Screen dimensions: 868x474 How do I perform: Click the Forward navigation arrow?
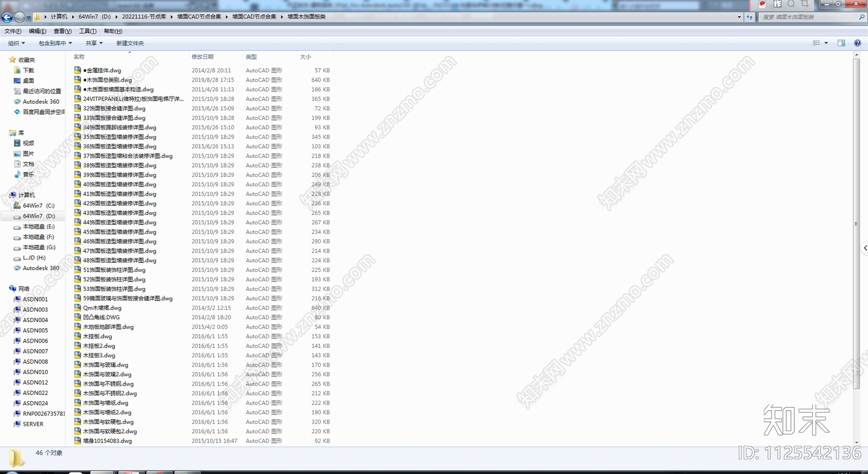20,17
